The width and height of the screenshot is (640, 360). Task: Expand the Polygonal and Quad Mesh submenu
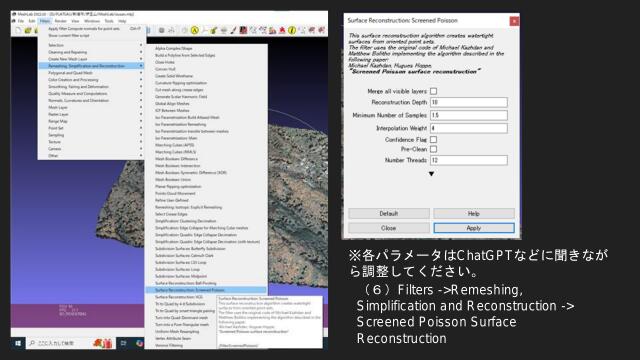click(91, 73)
